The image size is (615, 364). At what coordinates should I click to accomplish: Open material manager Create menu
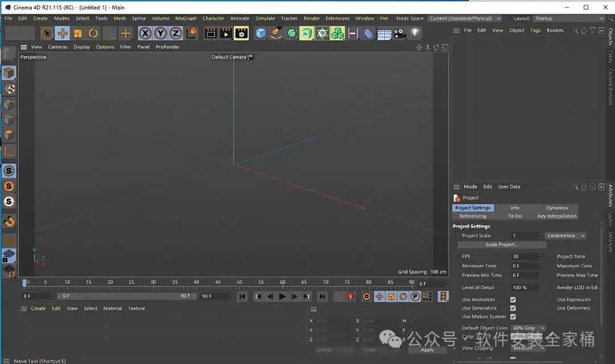(x=38, y=309)
